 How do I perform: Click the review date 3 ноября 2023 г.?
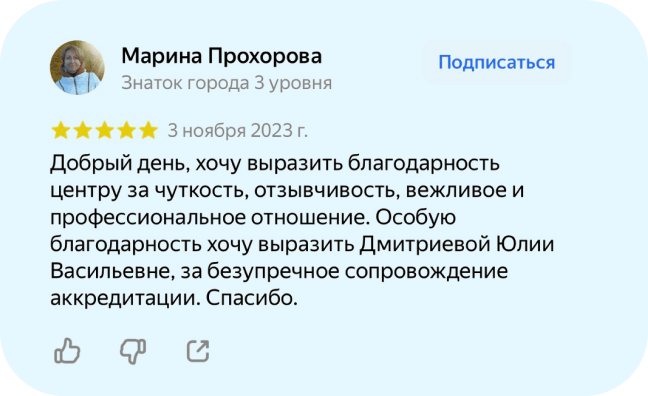238,131
